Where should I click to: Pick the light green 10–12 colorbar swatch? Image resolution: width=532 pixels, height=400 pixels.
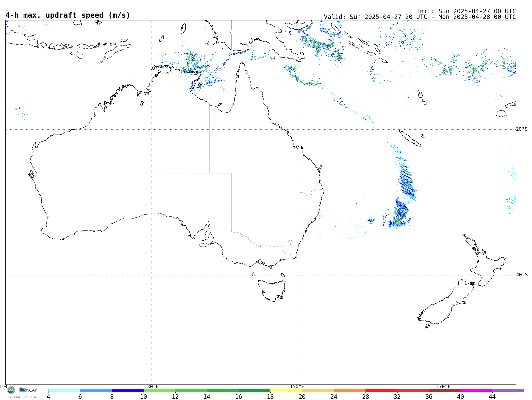click(x=159, y=391)
